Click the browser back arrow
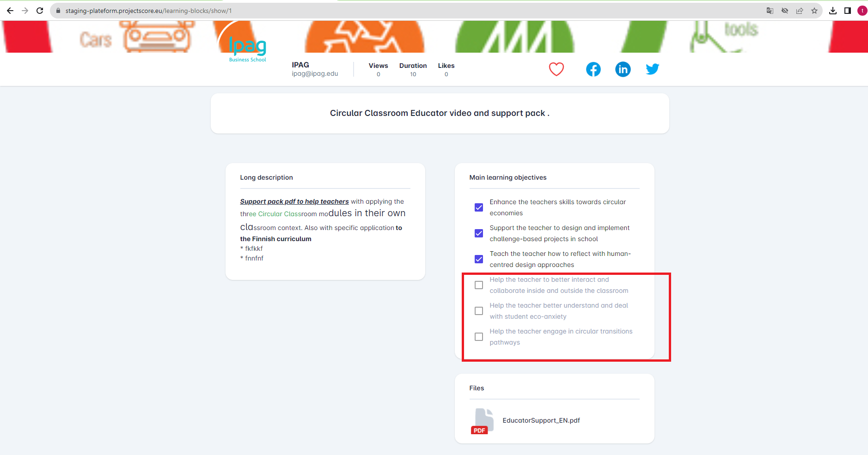868x455 pixels. (10, 11)
